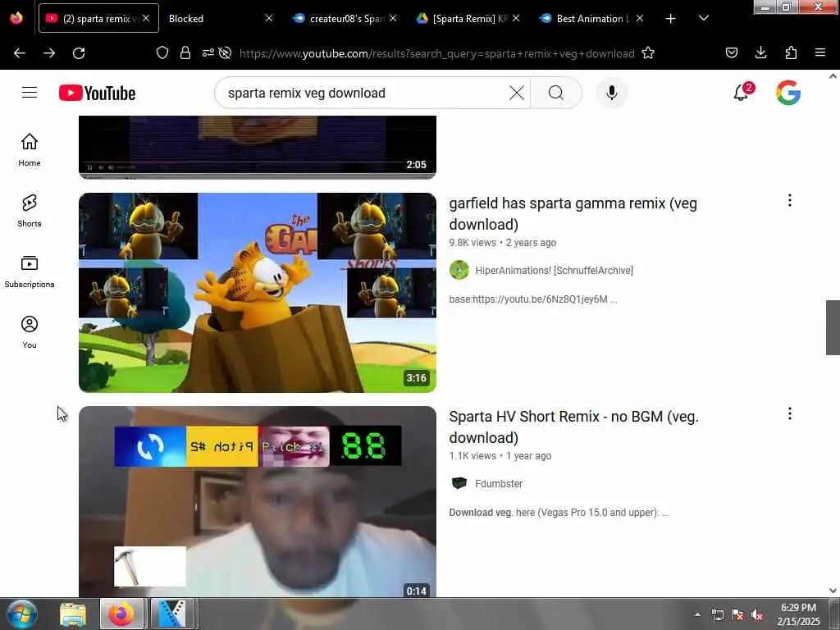Visit the Fdumbster channel
Screen dimensions: 840x630
[499, 484]
